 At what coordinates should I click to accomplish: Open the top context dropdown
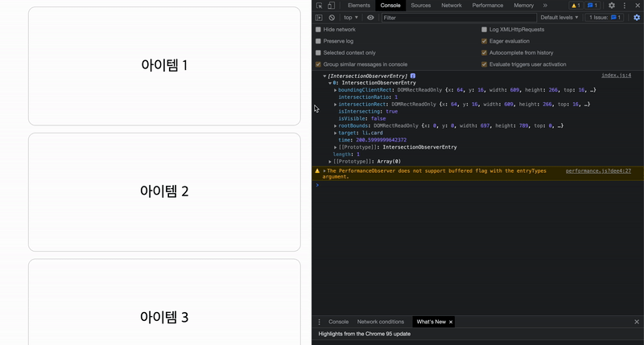click(x=351, y=18)
